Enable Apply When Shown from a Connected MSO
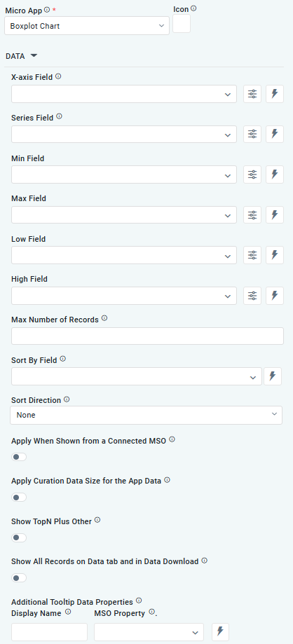The width and height of the screenshot is (293, 644). (19, 457)
